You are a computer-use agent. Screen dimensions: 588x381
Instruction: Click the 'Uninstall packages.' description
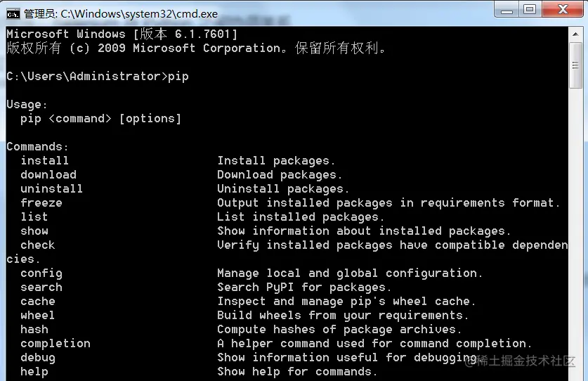[x=283, y=189]
